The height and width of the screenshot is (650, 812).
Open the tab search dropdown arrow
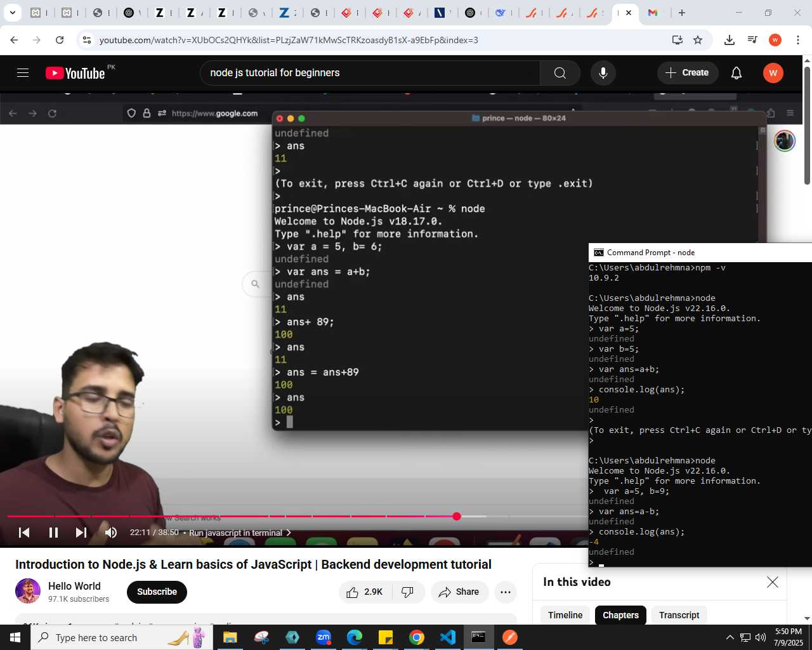pyautogui.click(x=12, y=13)
